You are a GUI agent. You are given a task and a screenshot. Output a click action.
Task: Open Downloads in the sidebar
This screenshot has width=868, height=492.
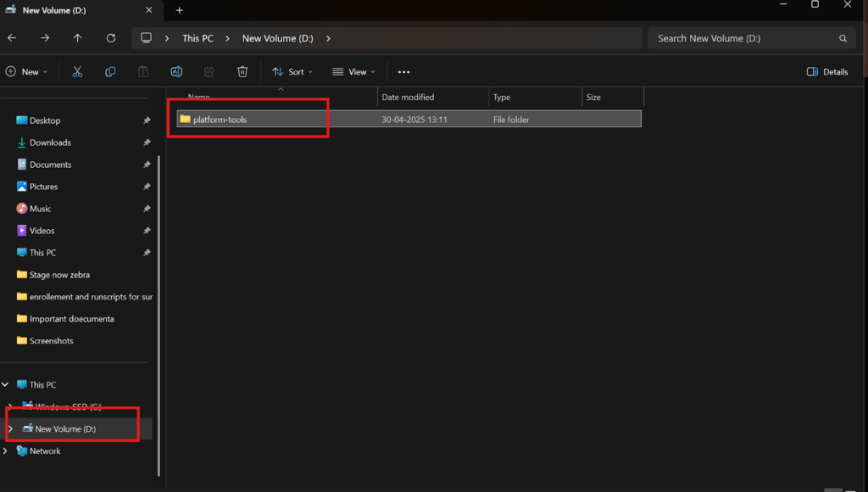50,143
